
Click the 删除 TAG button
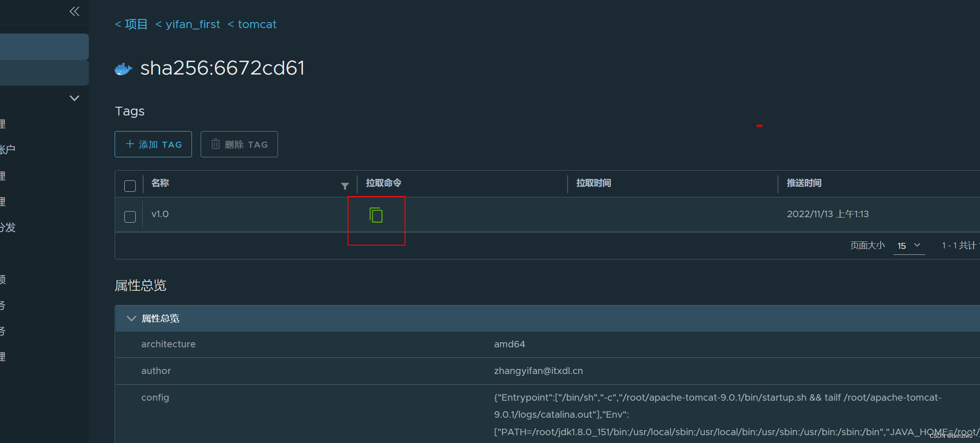(239, 144)
